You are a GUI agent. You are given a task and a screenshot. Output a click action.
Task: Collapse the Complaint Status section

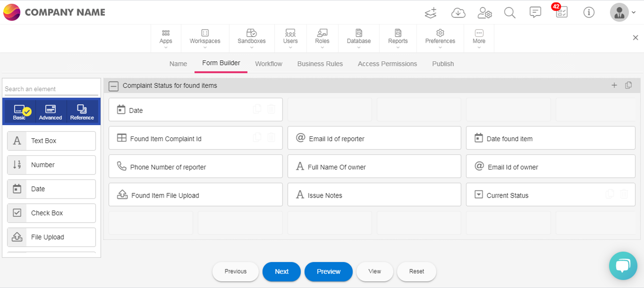113,86
